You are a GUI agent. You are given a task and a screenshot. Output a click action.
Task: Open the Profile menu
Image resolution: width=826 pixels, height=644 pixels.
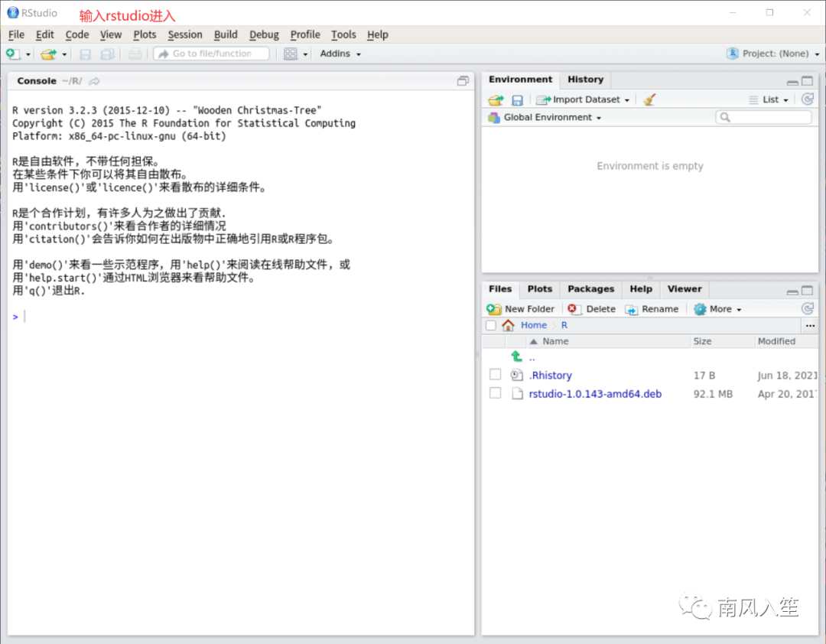tap(305, 34)
